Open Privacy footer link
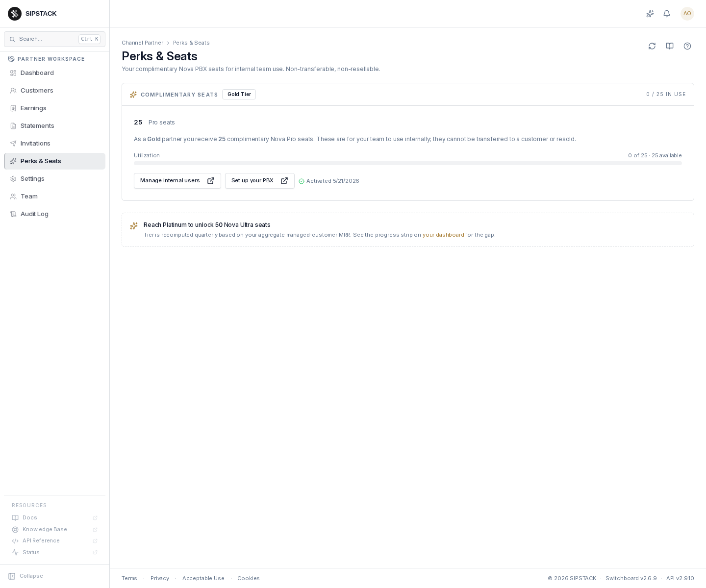This screenshot has width=706, height=588. tap(160, 579)
